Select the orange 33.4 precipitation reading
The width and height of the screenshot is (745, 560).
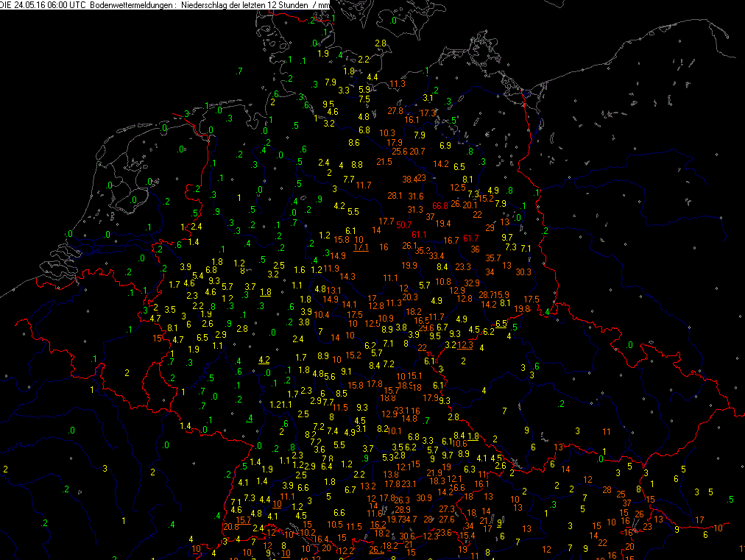437,255
